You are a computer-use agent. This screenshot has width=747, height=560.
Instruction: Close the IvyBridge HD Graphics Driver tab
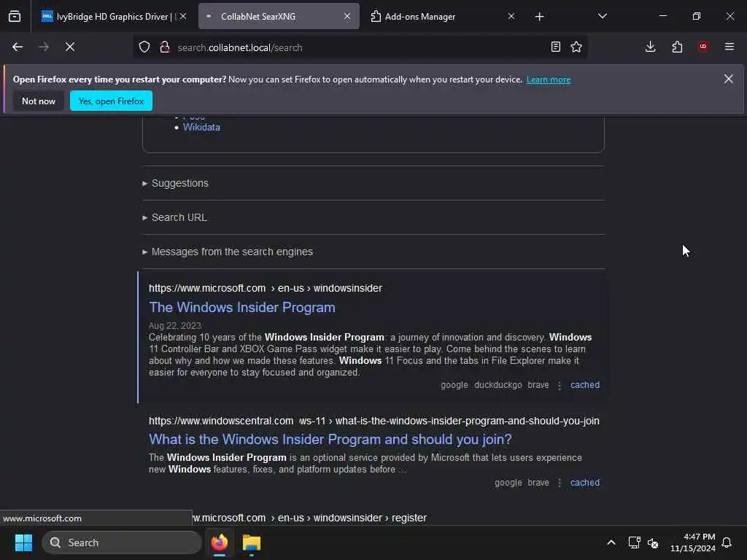(183, 16)
